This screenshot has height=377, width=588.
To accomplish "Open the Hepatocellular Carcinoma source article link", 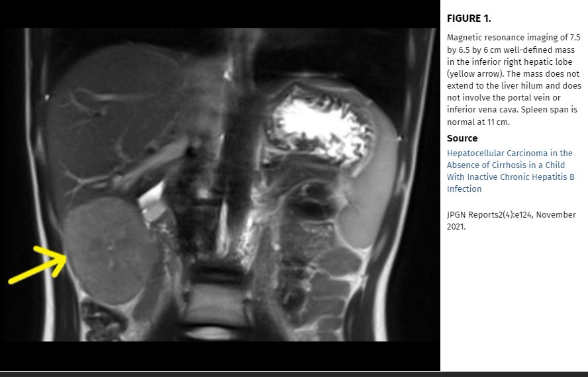I will click(510, 171).
